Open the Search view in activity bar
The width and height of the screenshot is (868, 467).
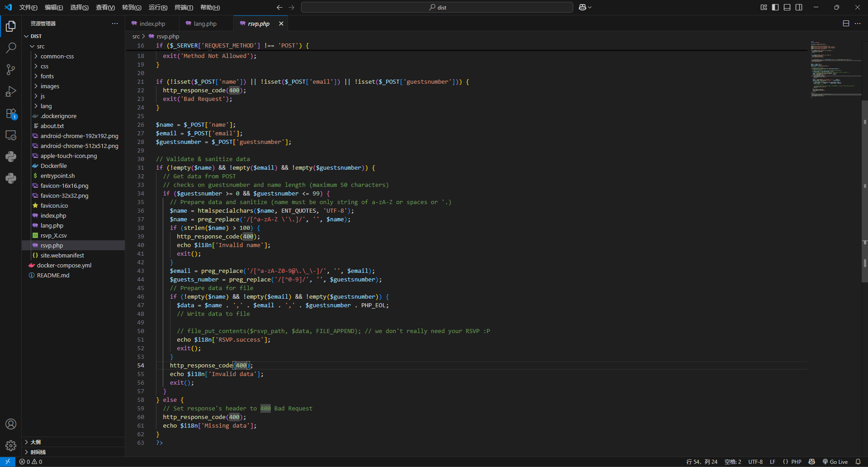[11, 48]
